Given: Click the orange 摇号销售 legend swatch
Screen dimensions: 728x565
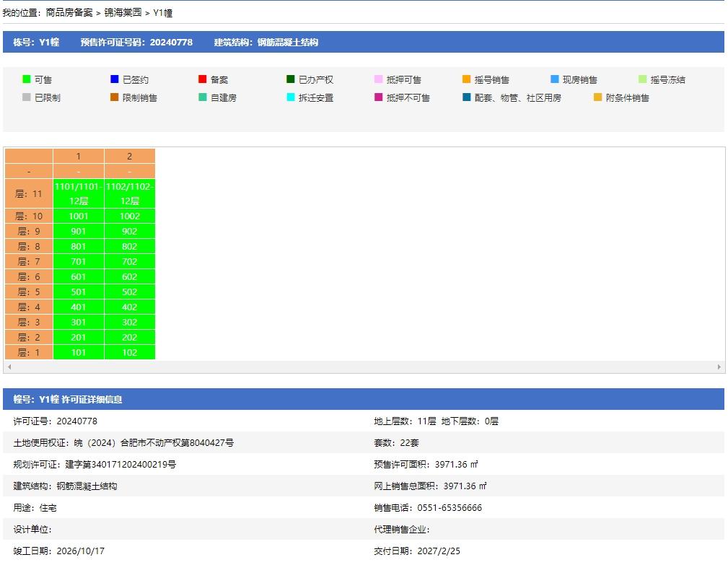Looking at the screenshot, I should [466, 79].
